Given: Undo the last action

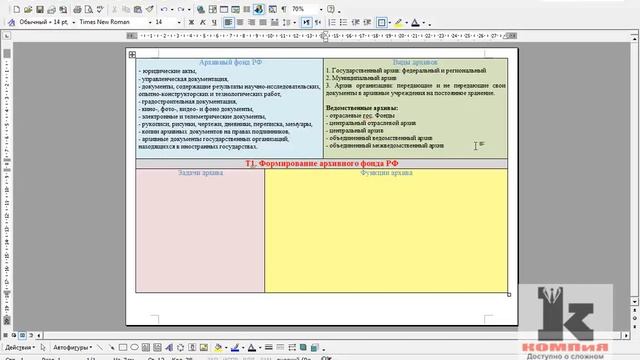Looking at the screenshot, I should [x=164, y=9].
